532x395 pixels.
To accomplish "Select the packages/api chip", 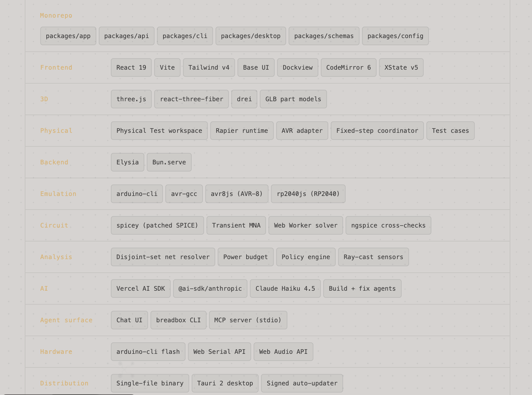I will click(x=126, y=36).
